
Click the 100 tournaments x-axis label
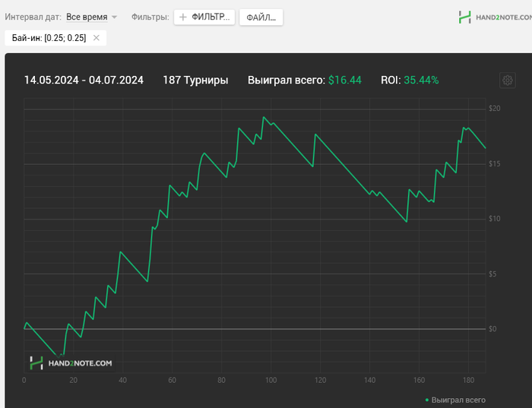(x=271, y=380)
